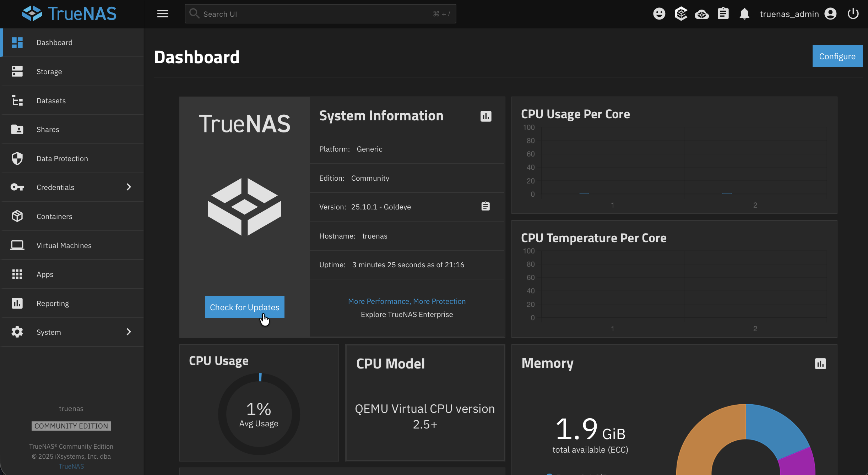Click the Configure dashboard button
The height and width of the screenshot is (475, 868).
837,56
